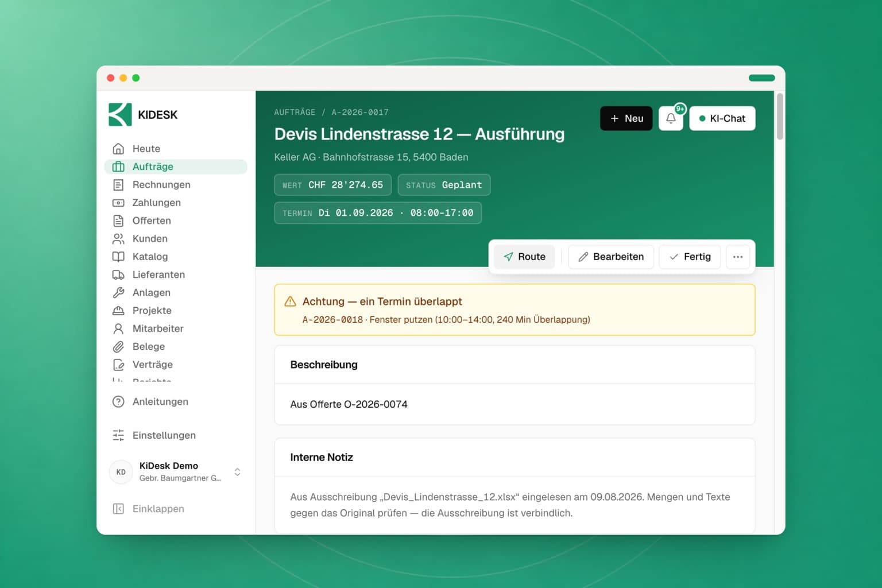The width and height of the screenshot is (882, 588).
Task: Click the STATUS Geplant badge
Action: (444, 185)
